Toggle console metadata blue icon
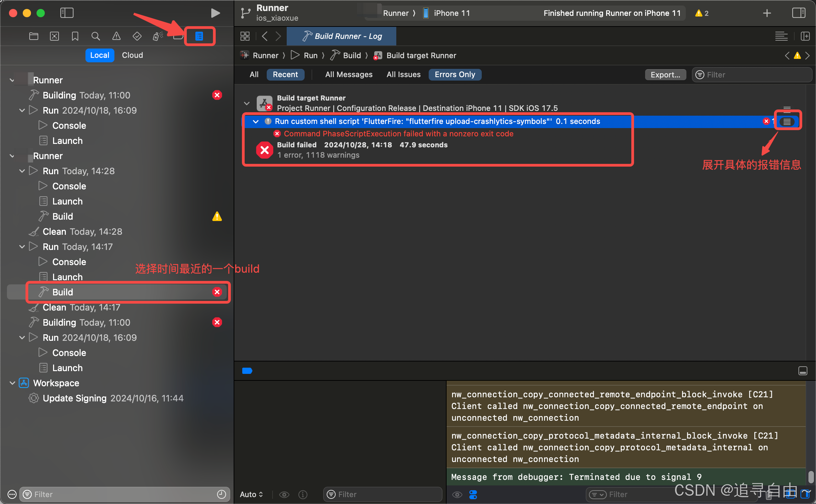The width and height of the screenshot is (816, 504). coord(473,495)
